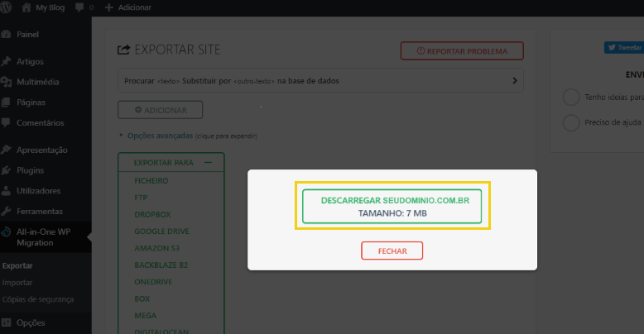Click Adicionar in the top admin bar
Viewport: 644px width, 334px height.
[x=135, y=7]
